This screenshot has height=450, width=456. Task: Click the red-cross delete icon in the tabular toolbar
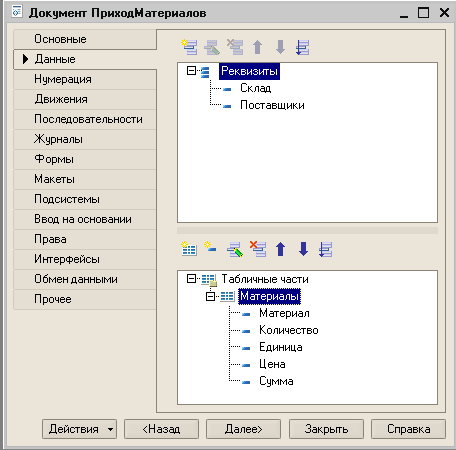[x=258, y=249]
